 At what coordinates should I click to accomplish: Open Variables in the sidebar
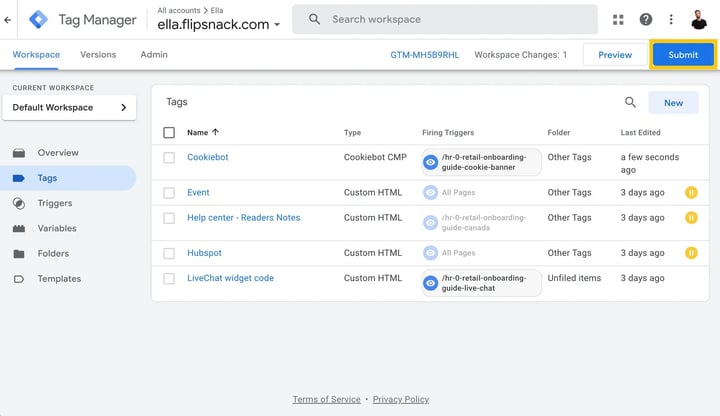coord(57,228)
